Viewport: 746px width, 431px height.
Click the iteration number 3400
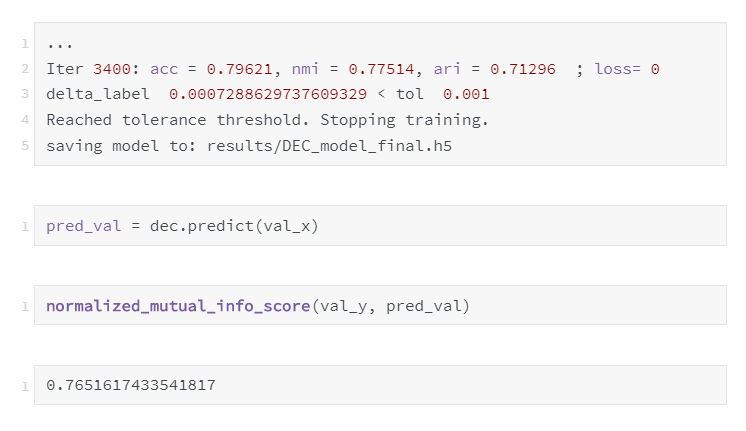113,69
